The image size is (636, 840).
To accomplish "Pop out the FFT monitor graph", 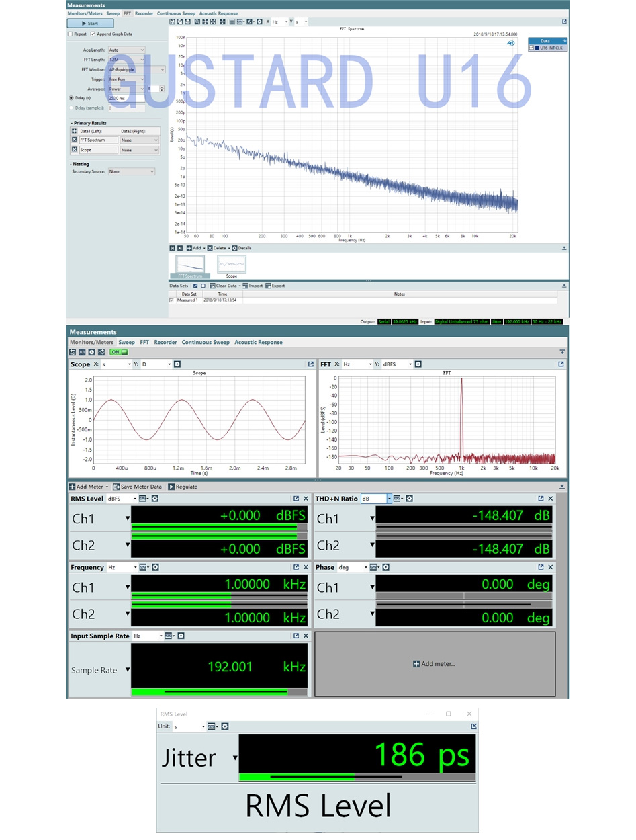I will pyautogui.click(x=561, y=364).
